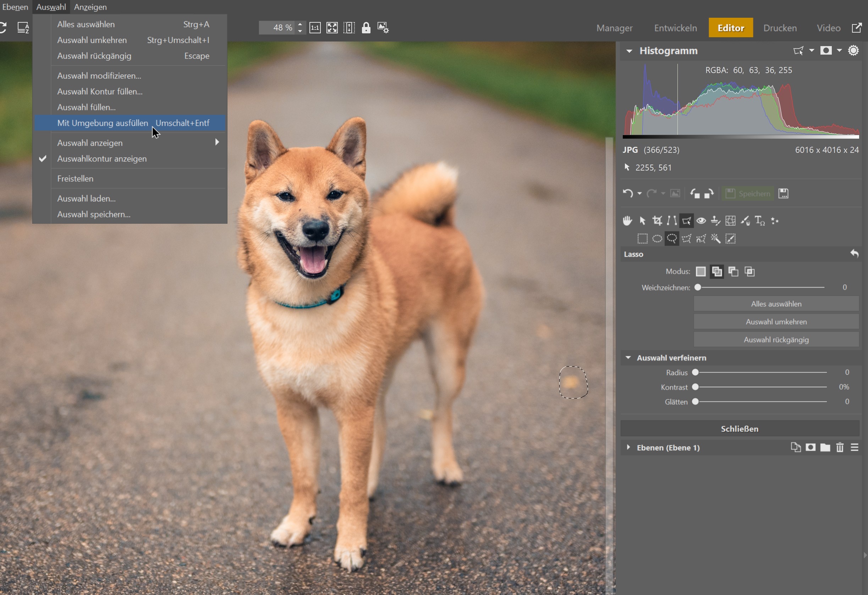Collapse the 'Auswahl verfeinern' section
The width and height of the screenshot is (868, 595).
click(x=628, y=357)
